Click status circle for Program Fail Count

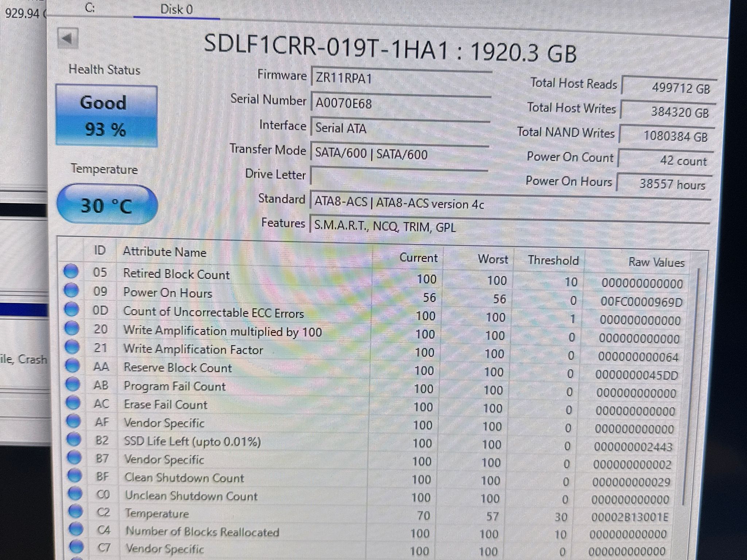pos(73,384)
